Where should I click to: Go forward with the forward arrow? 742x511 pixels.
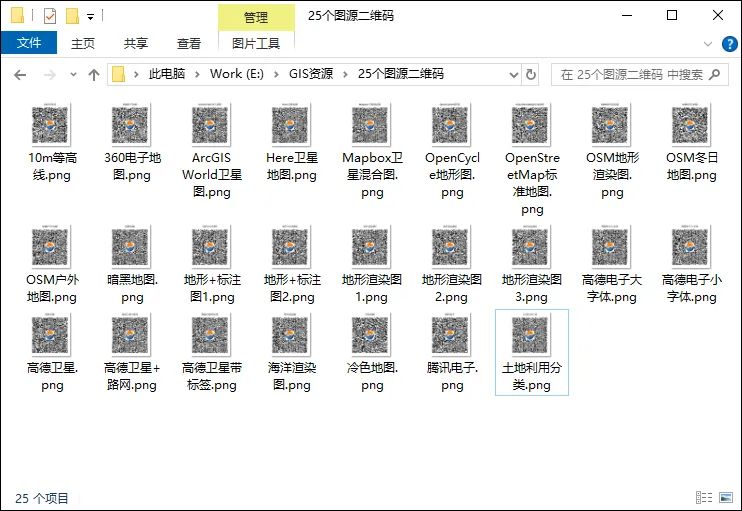coord(49,75)
